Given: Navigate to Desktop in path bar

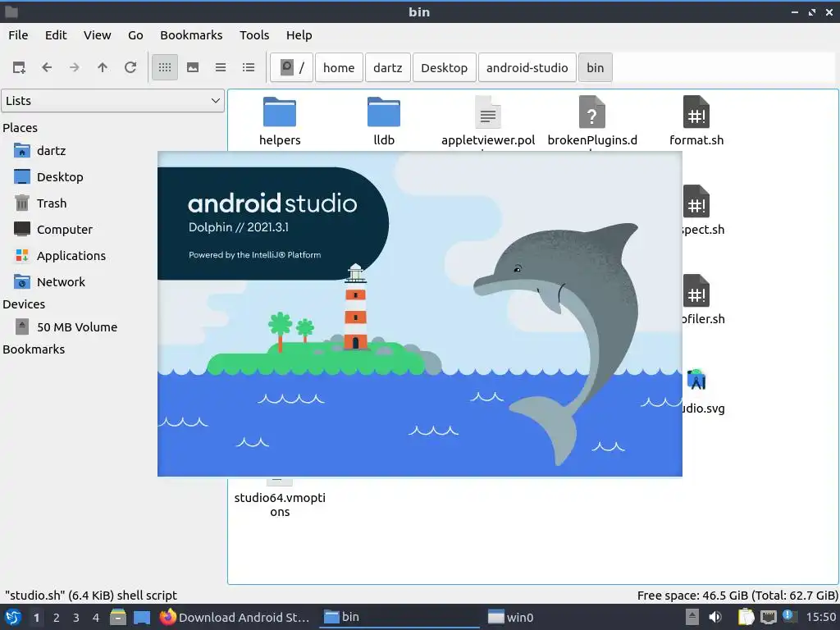Looking at the screenshot, I should click(444, 67).
